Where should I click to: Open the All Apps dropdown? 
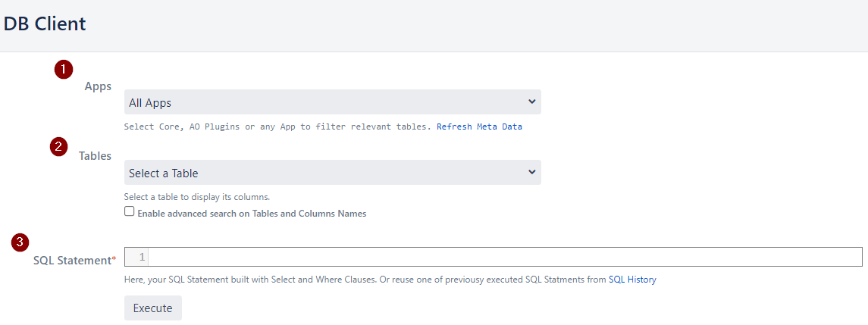pos(333,102)
